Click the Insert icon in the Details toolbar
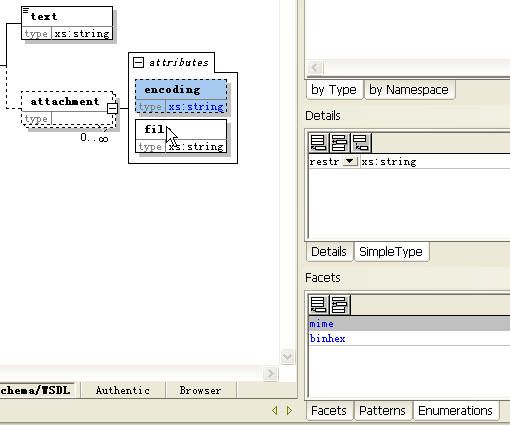Screen dimensions: 510x425 [x=339, y=142]
